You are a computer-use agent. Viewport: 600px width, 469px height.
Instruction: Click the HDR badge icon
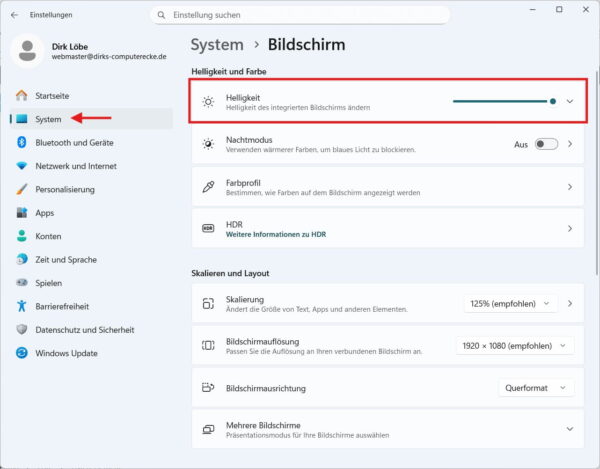[208, 228]
